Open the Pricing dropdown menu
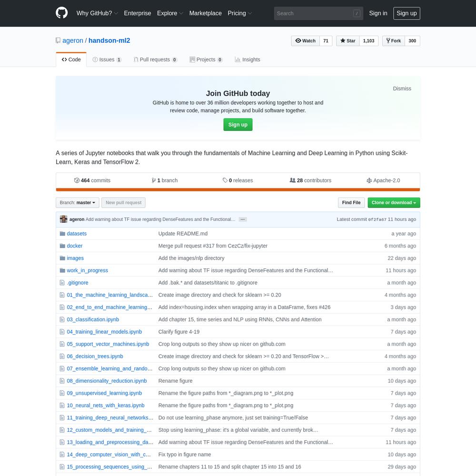Image resolution: width=476 pixels, height=476 pixels. click(x=240, y=13)
